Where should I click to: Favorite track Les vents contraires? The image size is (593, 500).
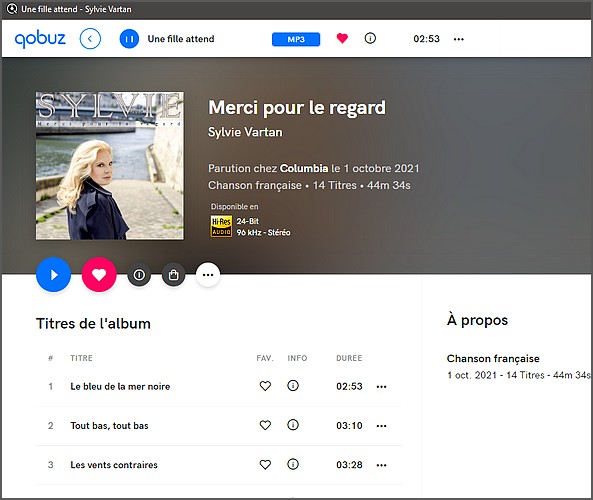265,464
